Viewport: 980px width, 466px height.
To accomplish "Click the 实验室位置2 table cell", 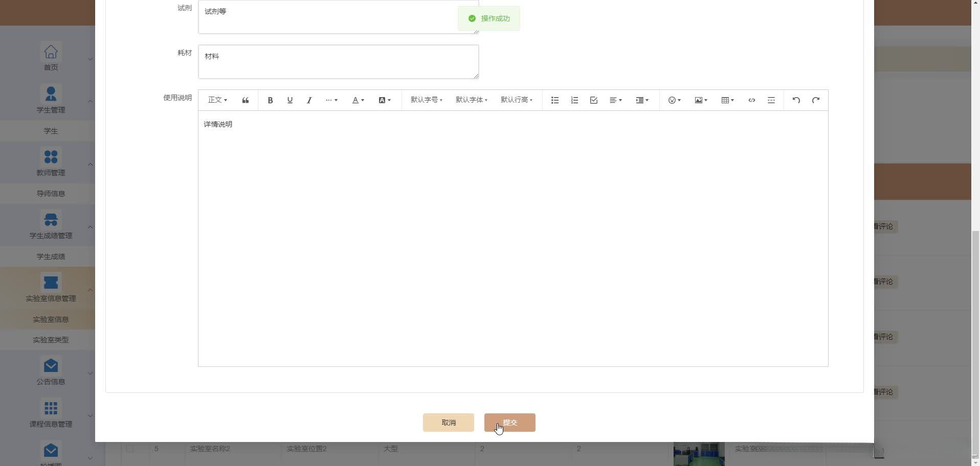I will (306, 449).
